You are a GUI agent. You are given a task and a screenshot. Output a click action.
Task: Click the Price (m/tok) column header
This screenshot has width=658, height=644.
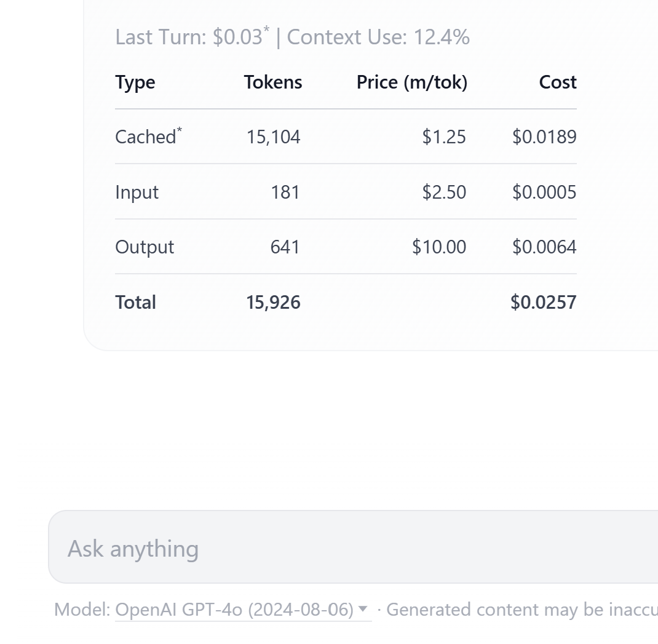coord(411,82)
